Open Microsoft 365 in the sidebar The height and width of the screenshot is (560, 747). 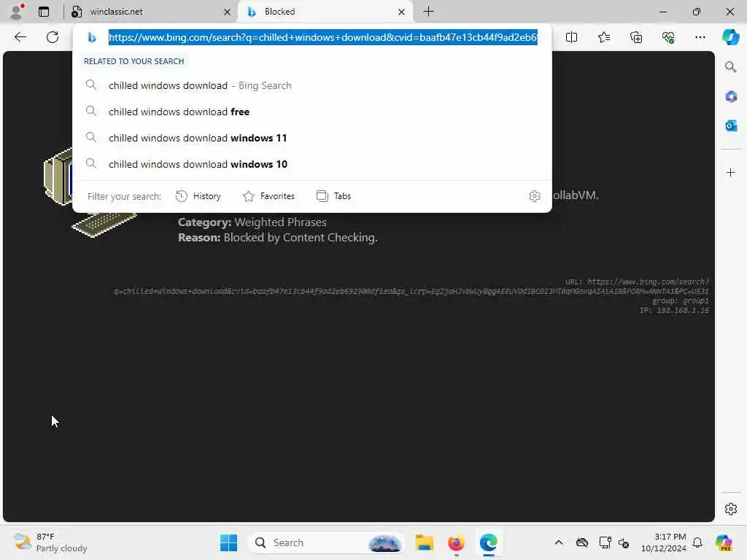click(731, 97)
